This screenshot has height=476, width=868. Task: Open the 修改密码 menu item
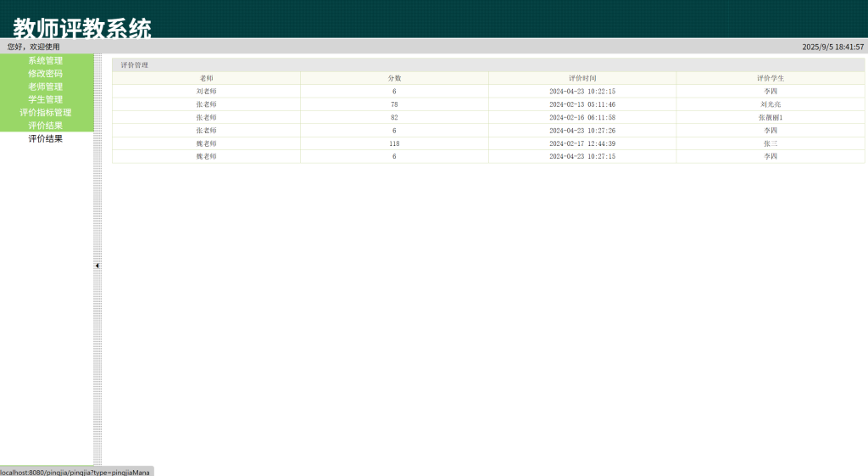(46, 73)
